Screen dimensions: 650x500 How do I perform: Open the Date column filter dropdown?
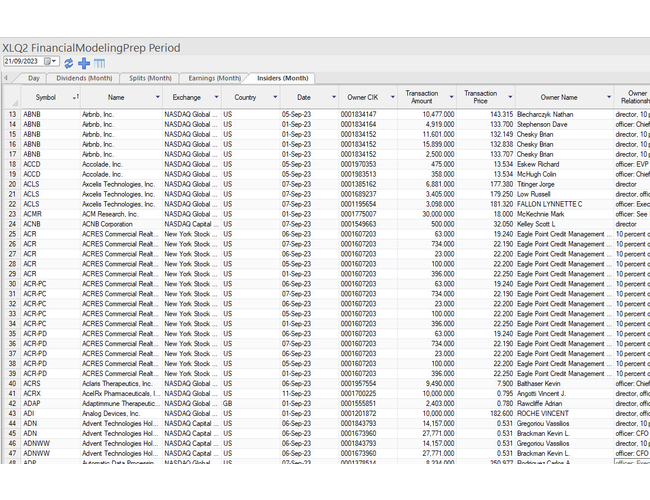(x=334, y=97)
